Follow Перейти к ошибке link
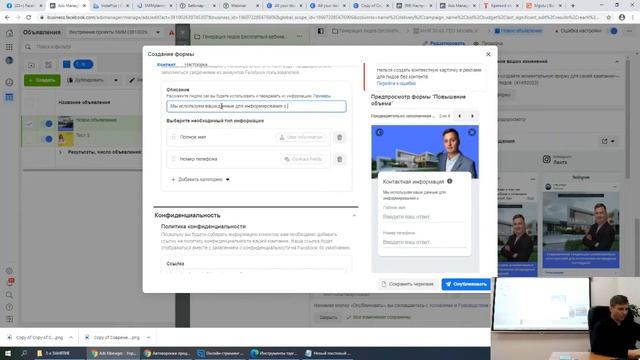The image size is (640, 360). [396, 83]
